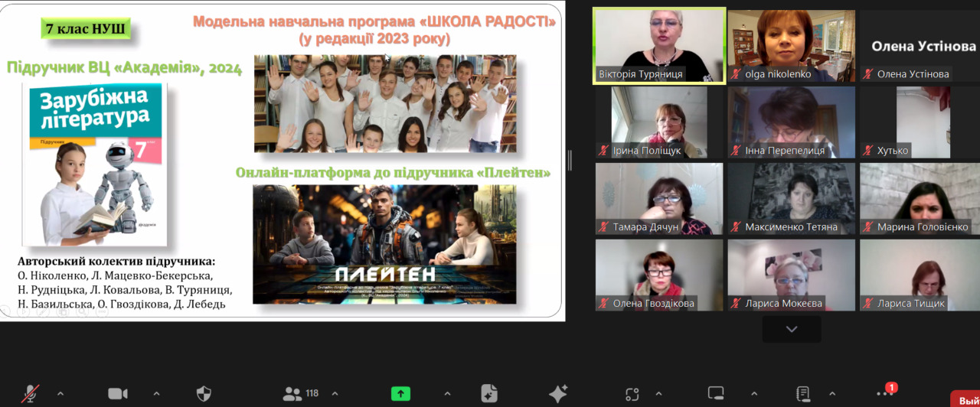980x407 pixels.
Task: Open the More menu with notification badge
Action: pyautogui.click(x=885, y=392)
